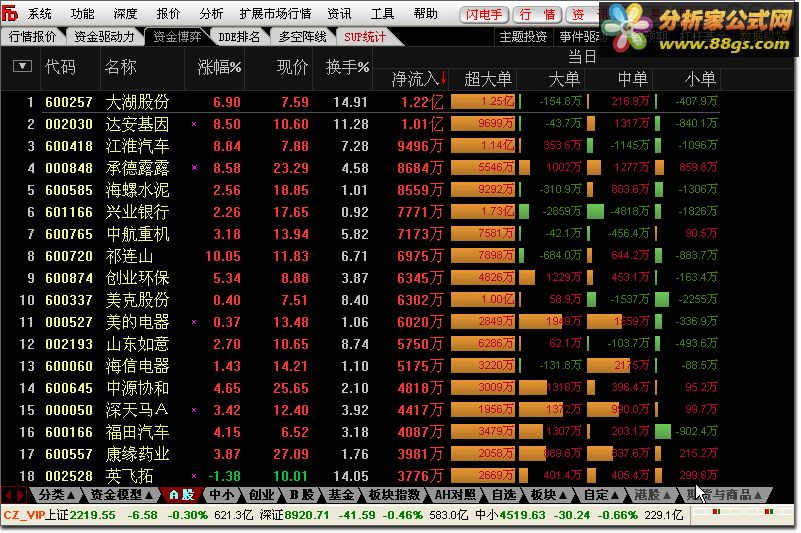This screenshot has width=801, height=533.
Task: Open the 系统 menu
Action: (x=39, y=14)
